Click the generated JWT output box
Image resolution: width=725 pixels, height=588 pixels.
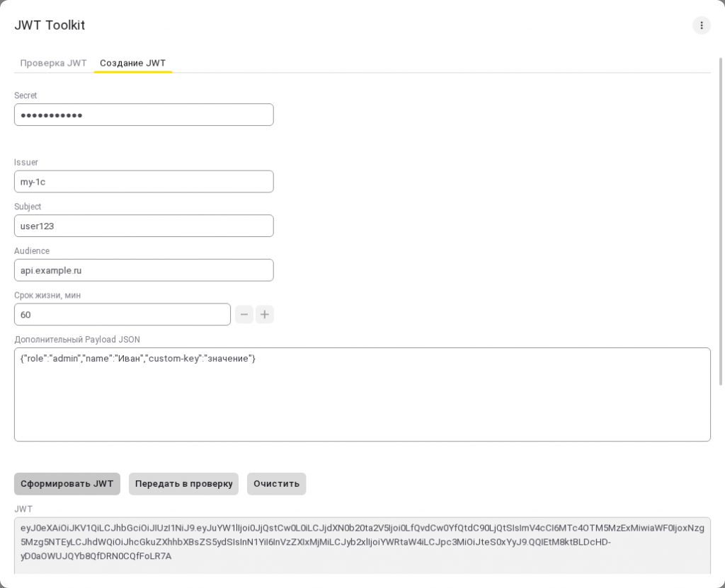362,546
